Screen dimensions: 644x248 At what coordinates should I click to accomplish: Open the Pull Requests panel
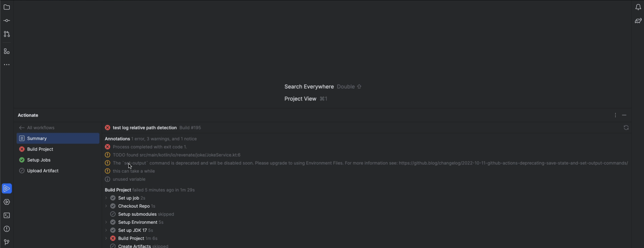tap(7, 34)
